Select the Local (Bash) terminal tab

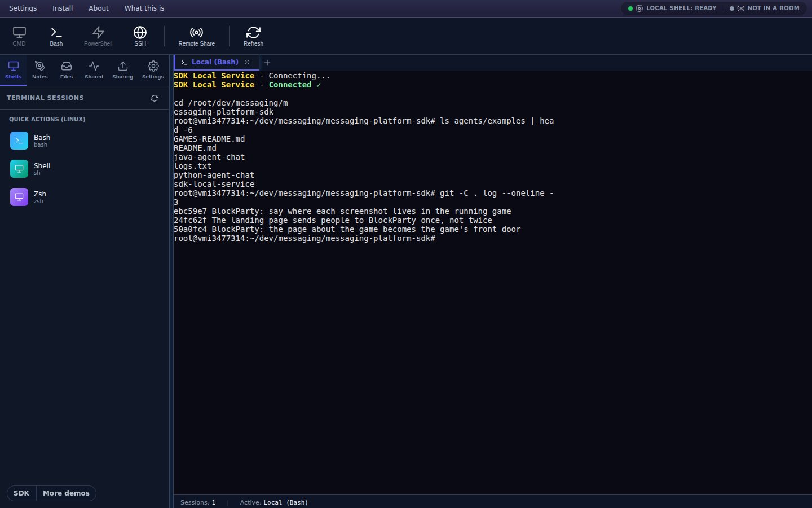215,62
